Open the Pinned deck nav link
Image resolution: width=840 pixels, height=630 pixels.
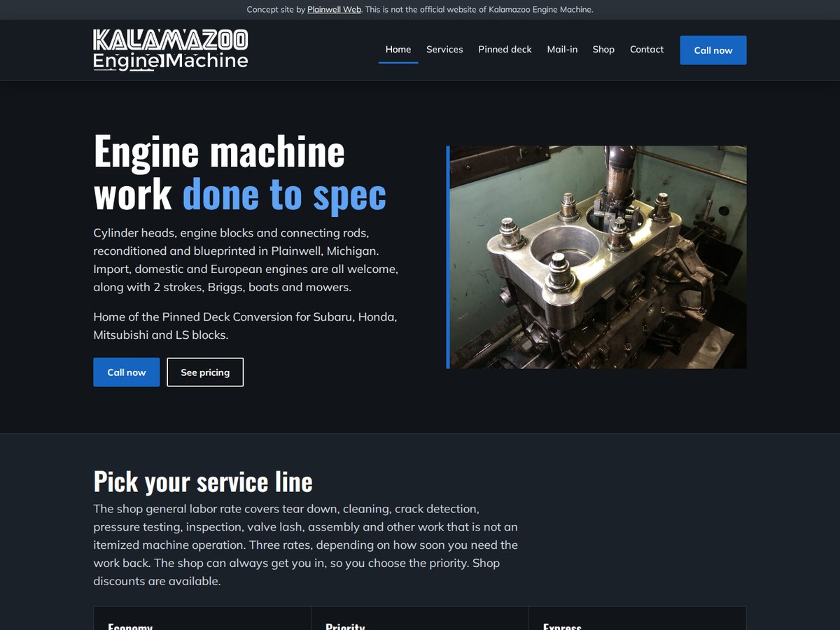(x=505, y=50)
